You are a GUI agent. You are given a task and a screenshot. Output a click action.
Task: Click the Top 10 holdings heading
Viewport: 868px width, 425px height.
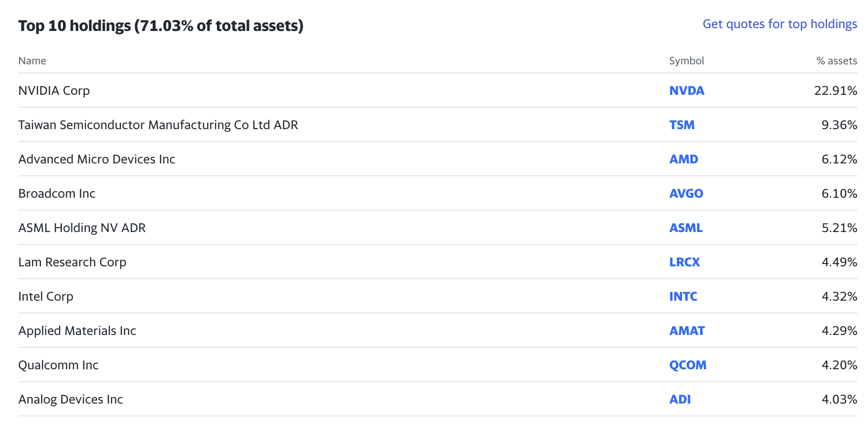coord(161,26)
